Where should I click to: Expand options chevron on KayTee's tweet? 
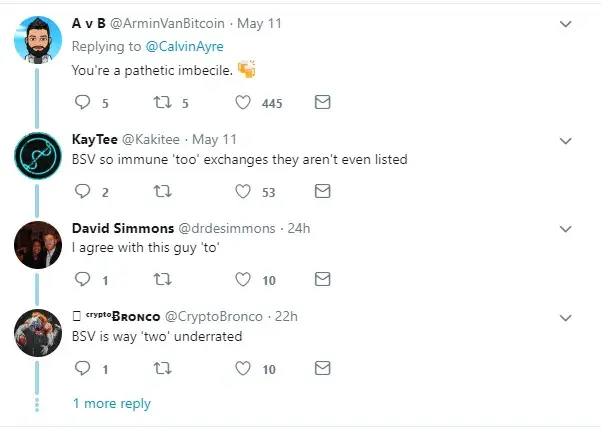tap(565, 140)
